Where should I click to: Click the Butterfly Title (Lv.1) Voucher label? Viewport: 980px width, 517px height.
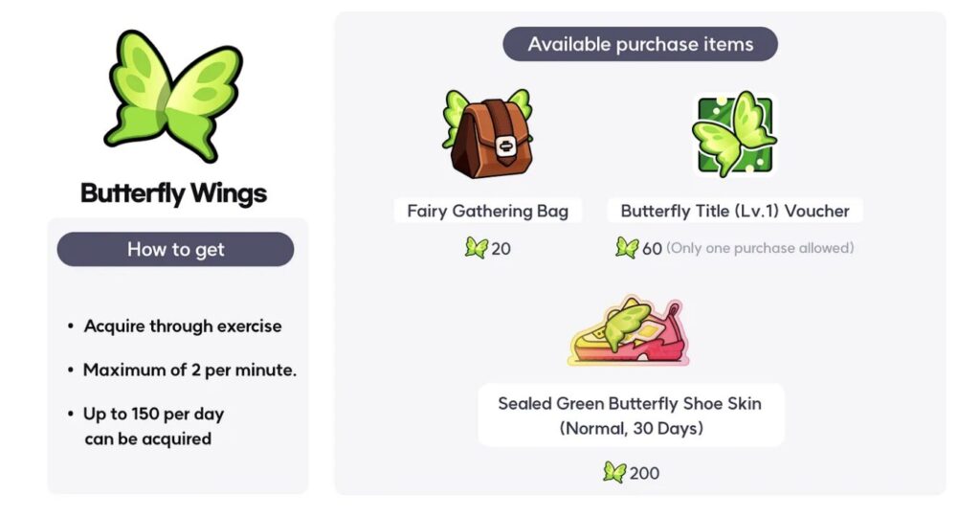point(735,211)
